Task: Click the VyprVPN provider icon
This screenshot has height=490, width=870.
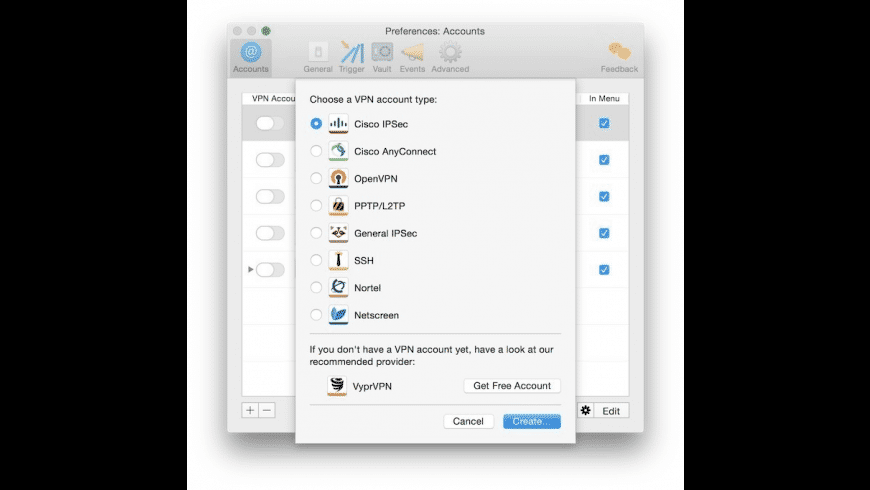Action: (337, 386)
